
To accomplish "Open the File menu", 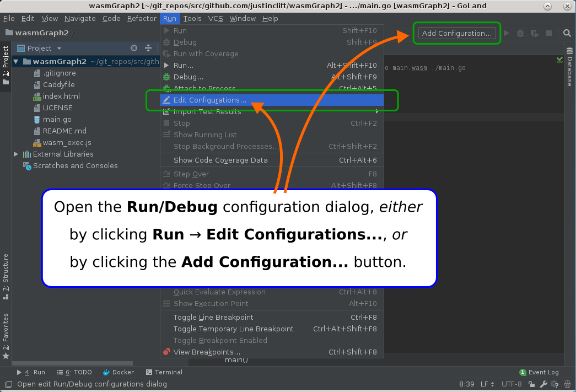I will 9,18.
